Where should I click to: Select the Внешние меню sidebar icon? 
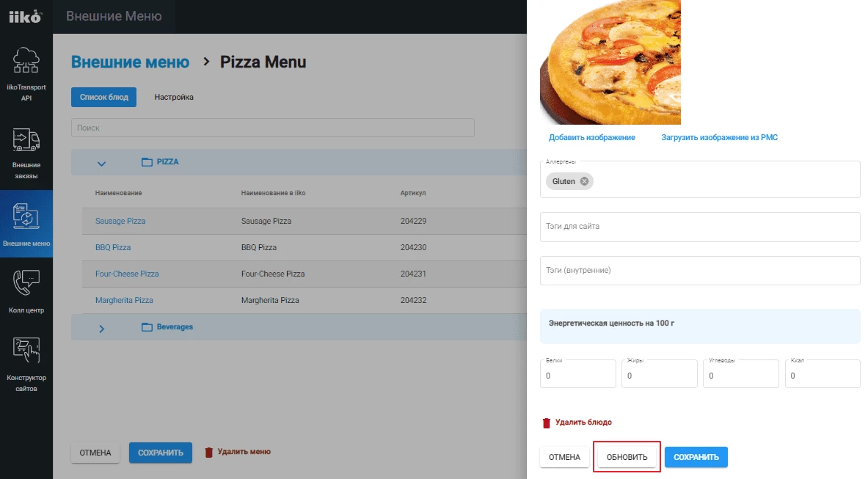pos(26,216)
